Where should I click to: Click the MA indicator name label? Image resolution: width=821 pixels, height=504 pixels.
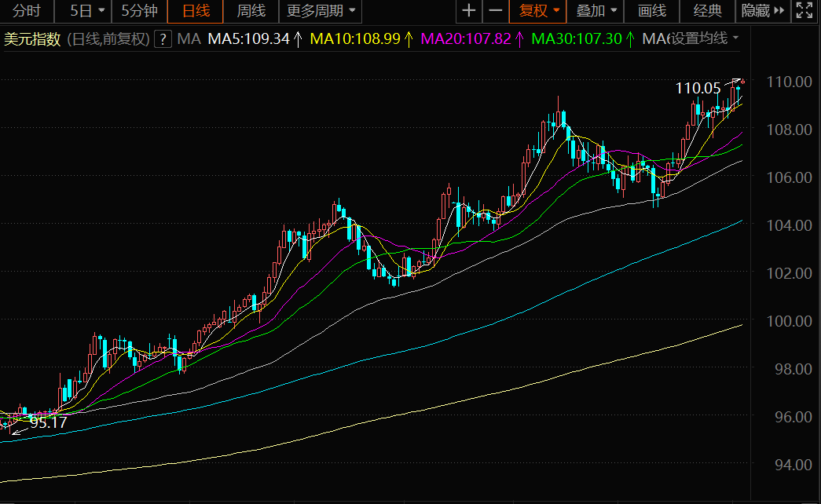point(189,38)
